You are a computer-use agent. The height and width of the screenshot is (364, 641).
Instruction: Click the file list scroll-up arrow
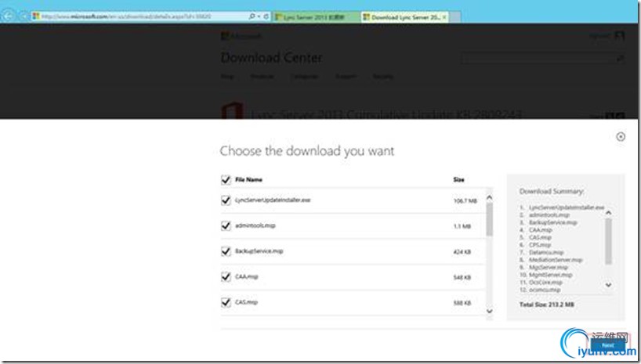pyautogui.click(x=489, y=197)
